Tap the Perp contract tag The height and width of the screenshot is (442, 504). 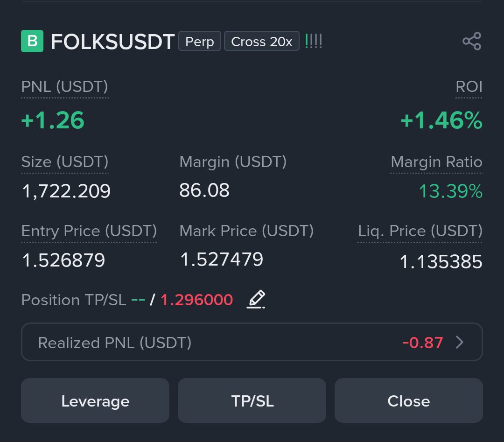(200, 41)
